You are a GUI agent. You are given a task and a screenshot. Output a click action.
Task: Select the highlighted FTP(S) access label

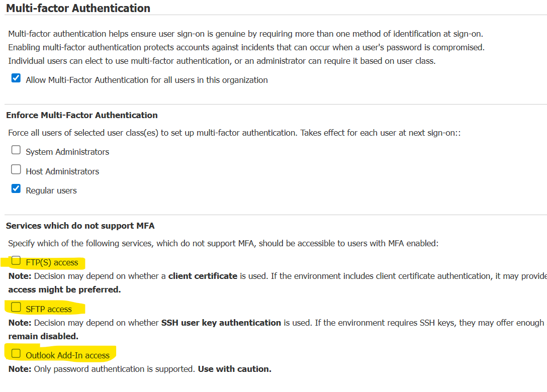point(52,262)
